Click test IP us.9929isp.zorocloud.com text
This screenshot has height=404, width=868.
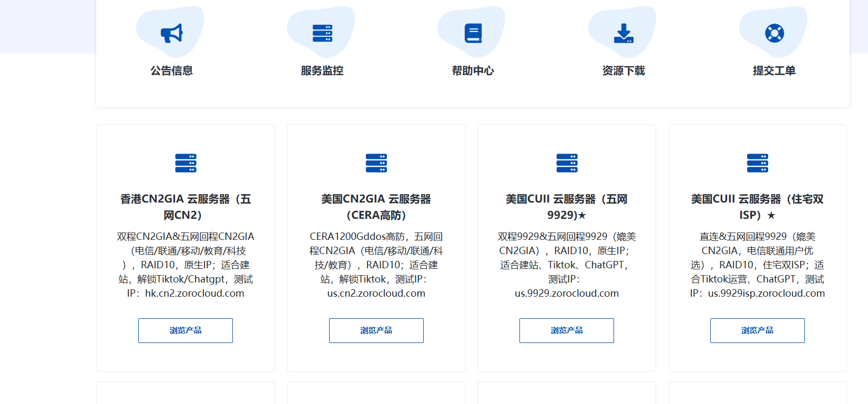tap(767, 294)
